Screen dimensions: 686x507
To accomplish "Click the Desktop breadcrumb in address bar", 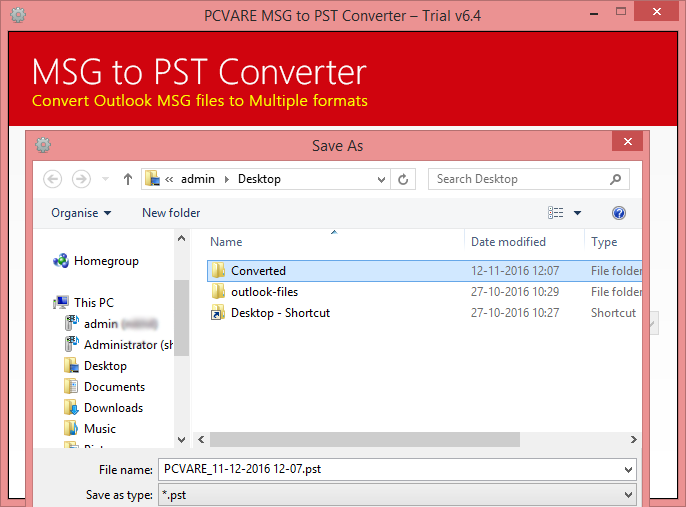I will [259, 179].
